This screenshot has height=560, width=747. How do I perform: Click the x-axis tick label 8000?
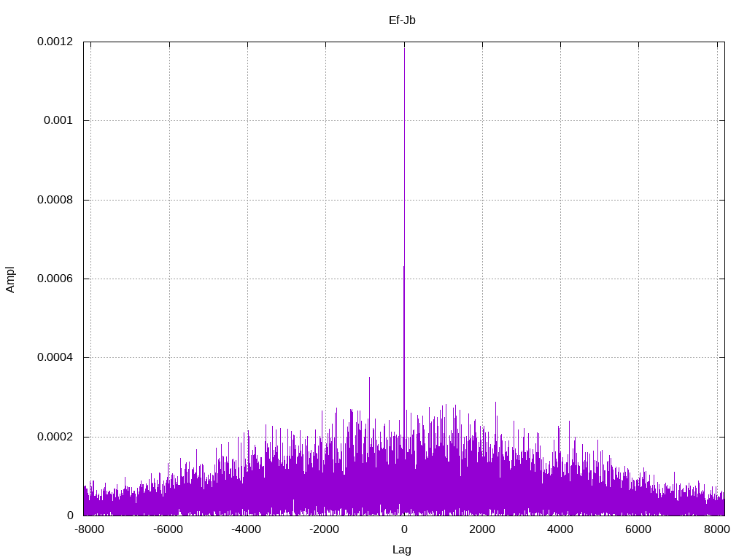point(717,529)
